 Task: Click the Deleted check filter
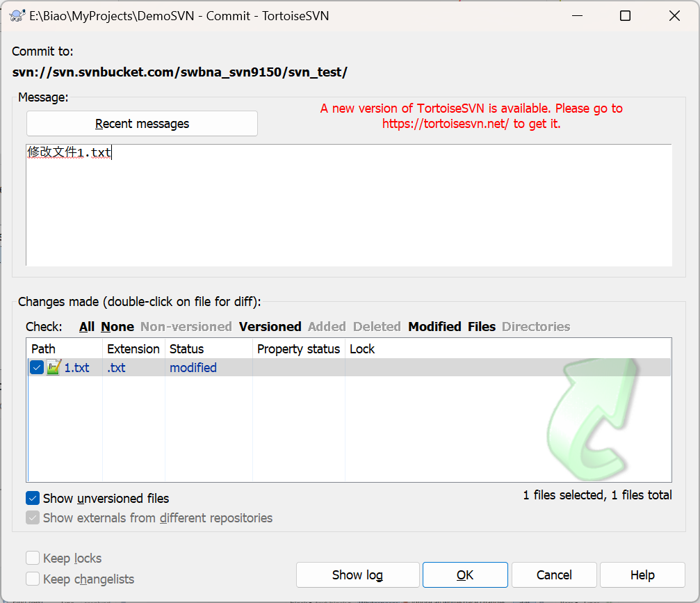(x=377, y=326)
